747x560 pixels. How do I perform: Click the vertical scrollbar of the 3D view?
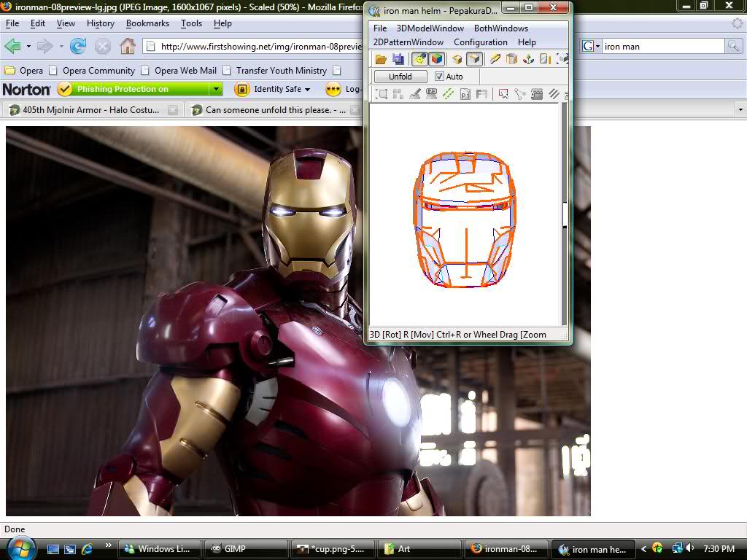click(x=565, y=214)
